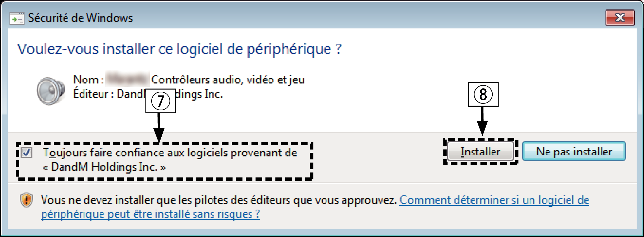The width and height of the screenshot is (644, 237).
Task: Click the circled number 7 marker
Action: (x=161, y=101)
